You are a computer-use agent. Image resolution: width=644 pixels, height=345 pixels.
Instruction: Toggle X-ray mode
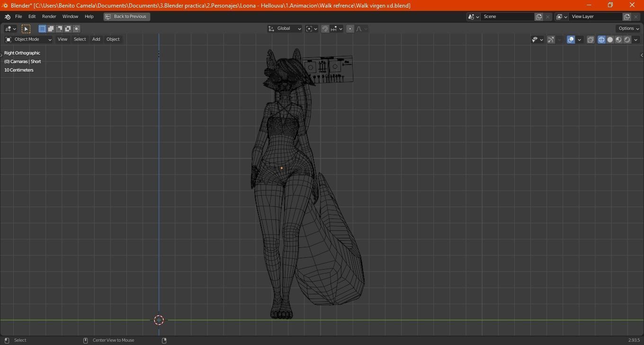[x=590, y=40]
